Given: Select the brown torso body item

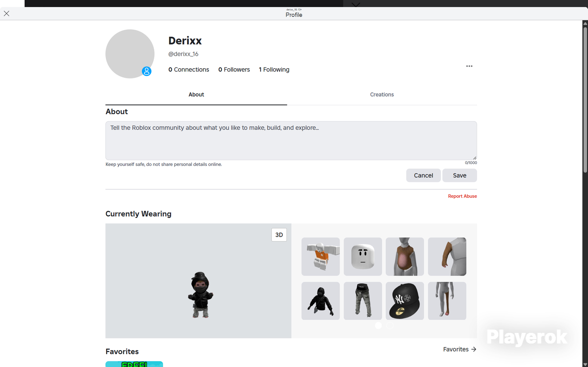Looking at the screenshot, I should click(x=405, y=257).
